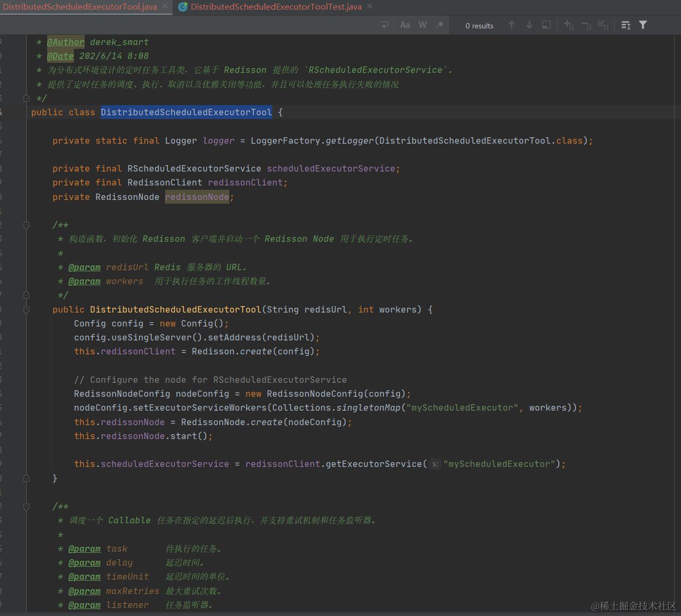Close the DistributedScheduledExecutorTool.java tab

165,6
